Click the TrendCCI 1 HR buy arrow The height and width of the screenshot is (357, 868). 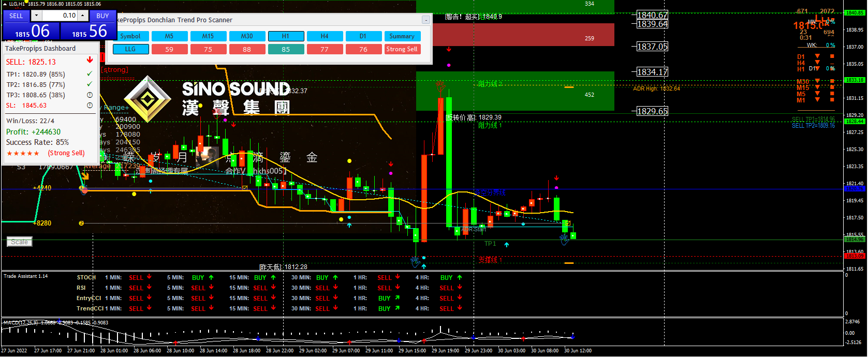(x=397, y=308)
